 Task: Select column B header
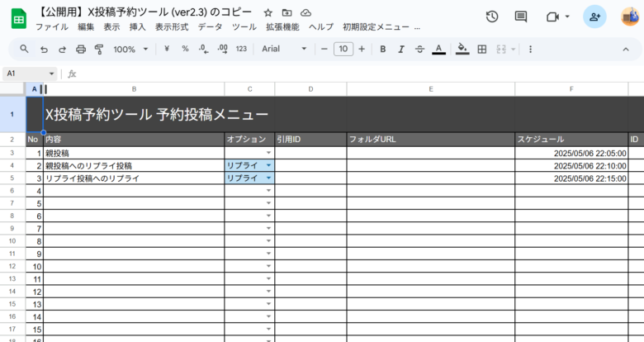(134, 89)
